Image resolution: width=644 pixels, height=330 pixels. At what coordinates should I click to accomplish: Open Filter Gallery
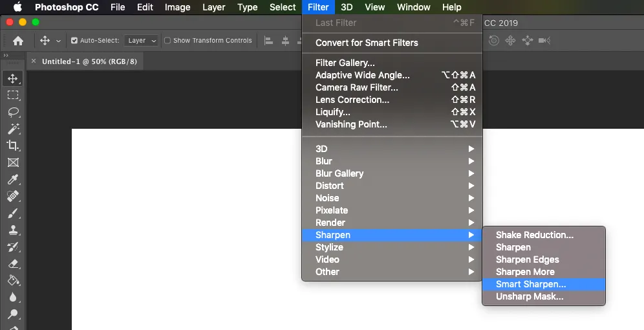(392, 63)
